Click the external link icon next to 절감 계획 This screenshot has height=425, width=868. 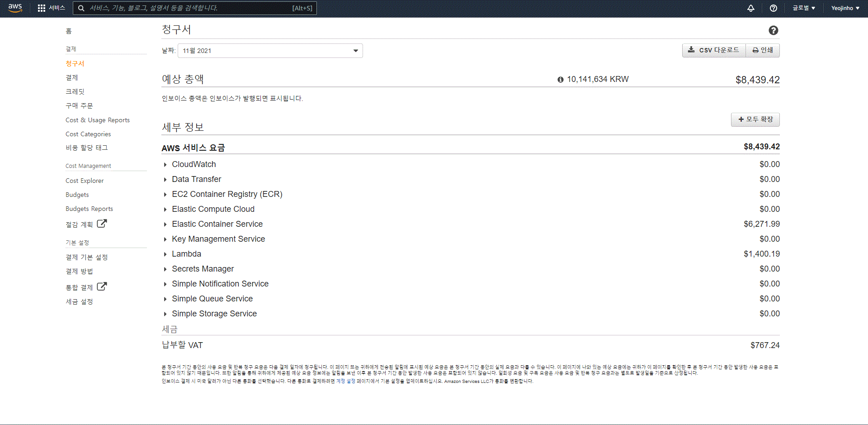(102, 224)
